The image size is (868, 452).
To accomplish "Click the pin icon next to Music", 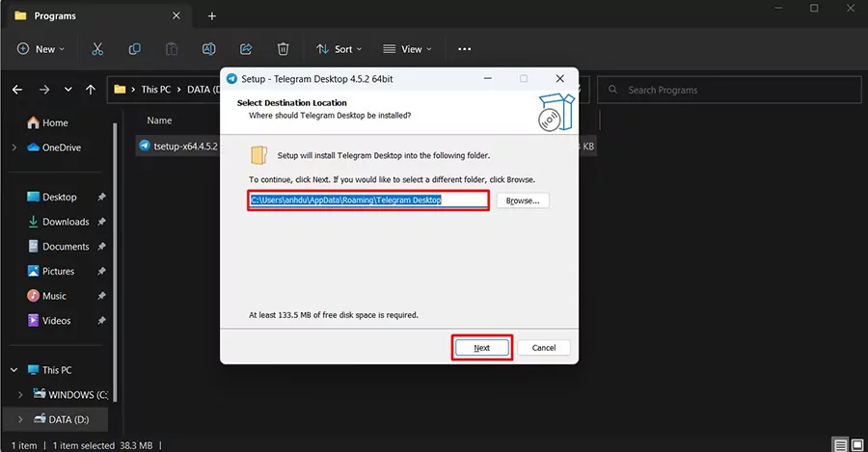I will tap(102, 296).
